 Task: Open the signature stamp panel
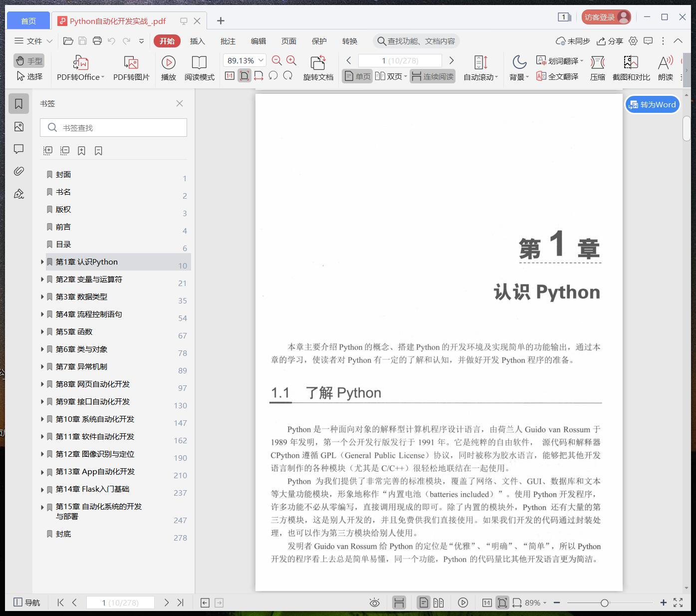click(x=18, y=194)
